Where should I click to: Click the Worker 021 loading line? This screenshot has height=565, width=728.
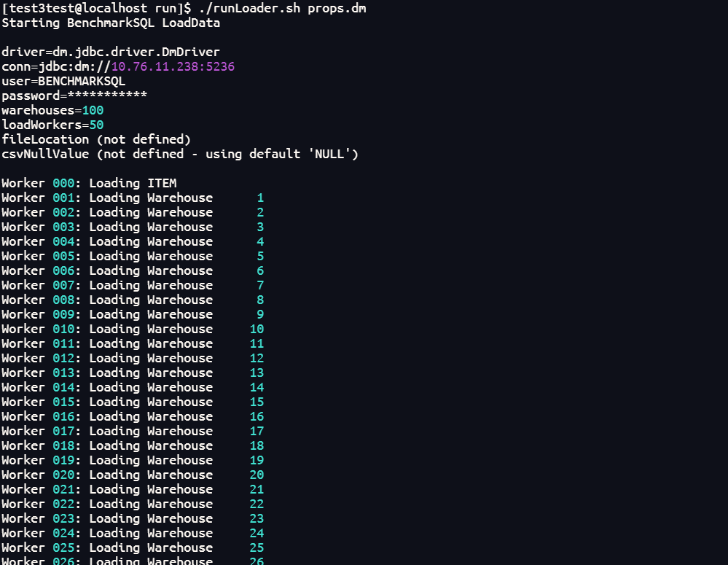[133, 489]
